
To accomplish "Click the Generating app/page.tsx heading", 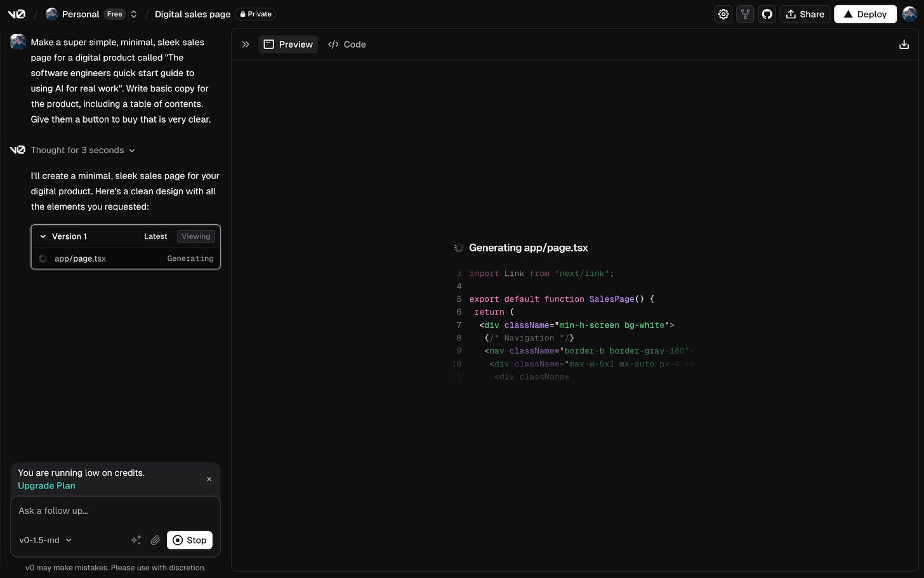I will click(528, 248).
